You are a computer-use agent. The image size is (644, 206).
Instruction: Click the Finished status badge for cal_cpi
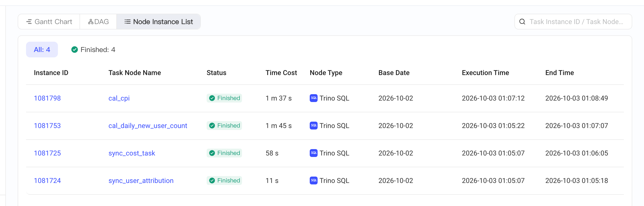[x=224, y=98]
